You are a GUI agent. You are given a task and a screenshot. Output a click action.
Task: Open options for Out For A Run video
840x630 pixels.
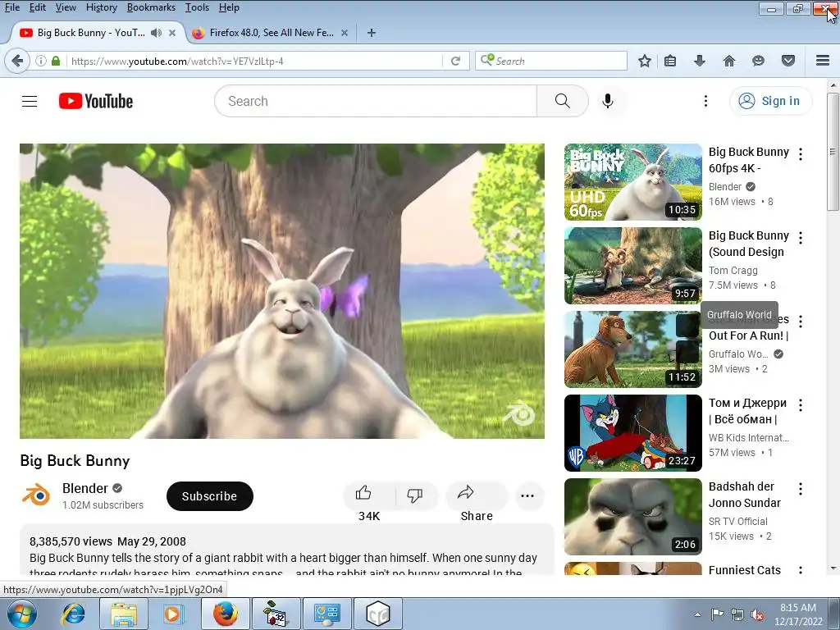point(801,322)
